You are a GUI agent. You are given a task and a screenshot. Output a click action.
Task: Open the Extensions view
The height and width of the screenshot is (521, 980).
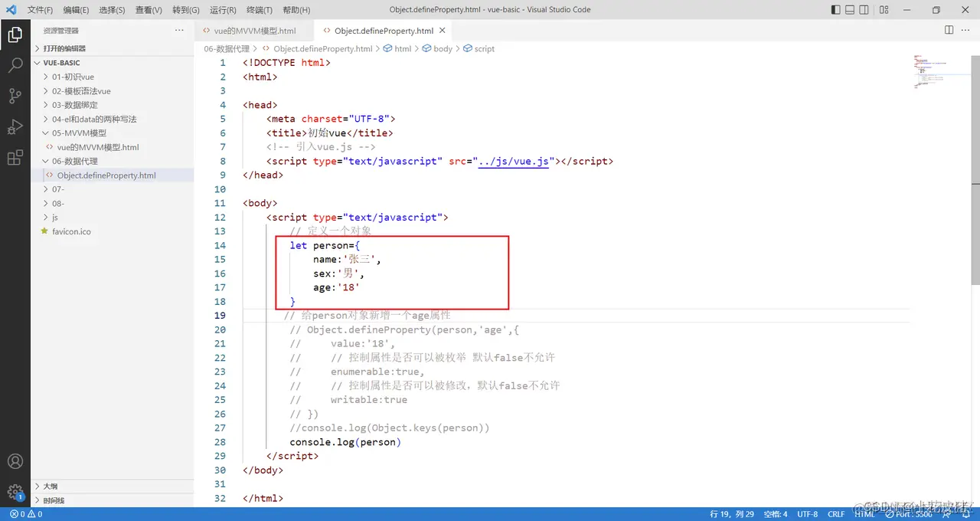(15, 158)
